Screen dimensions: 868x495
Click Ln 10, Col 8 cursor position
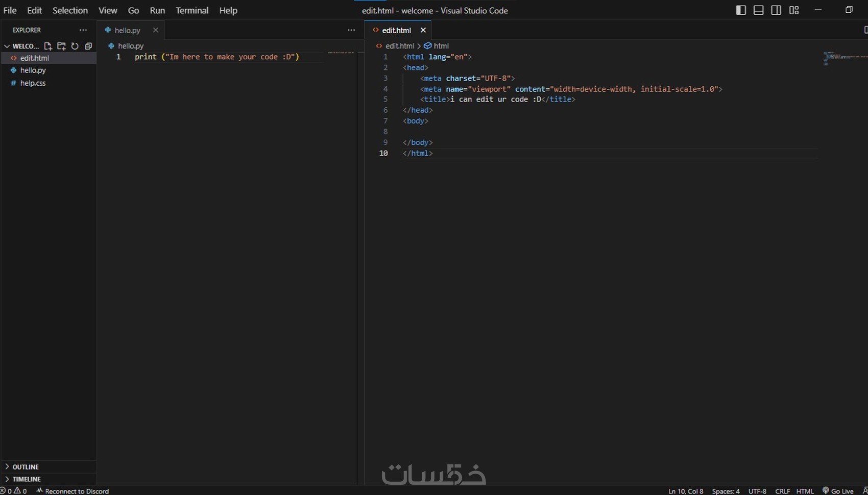click(685, 491)
